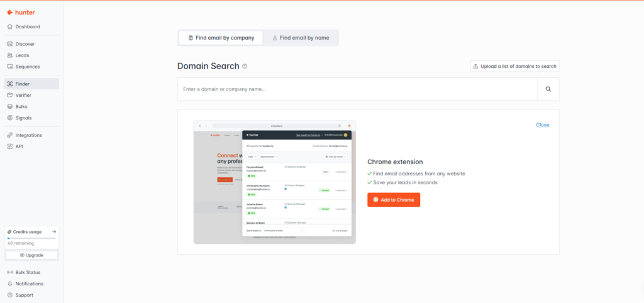Click the magnifying glass search icon
The height and width of the screenshot is (303, 644).
coord(548,89)
